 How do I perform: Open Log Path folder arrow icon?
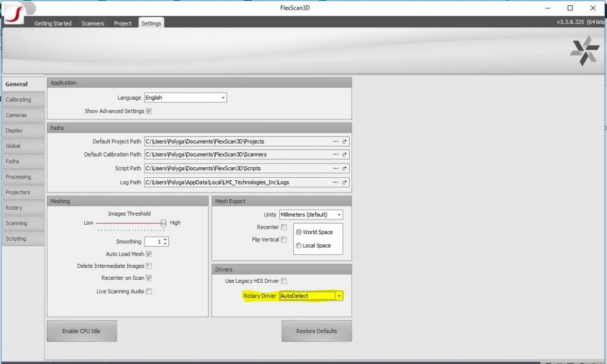click(x=344, y=183)
